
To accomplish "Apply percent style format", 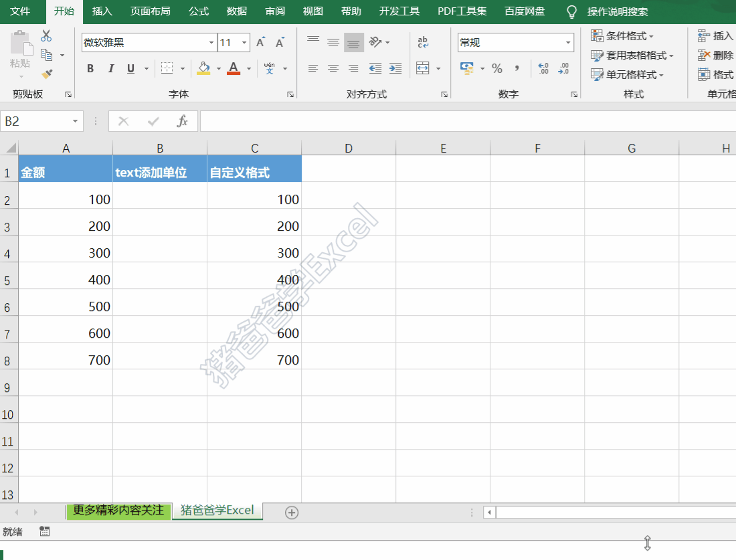I will click(497, 68).
